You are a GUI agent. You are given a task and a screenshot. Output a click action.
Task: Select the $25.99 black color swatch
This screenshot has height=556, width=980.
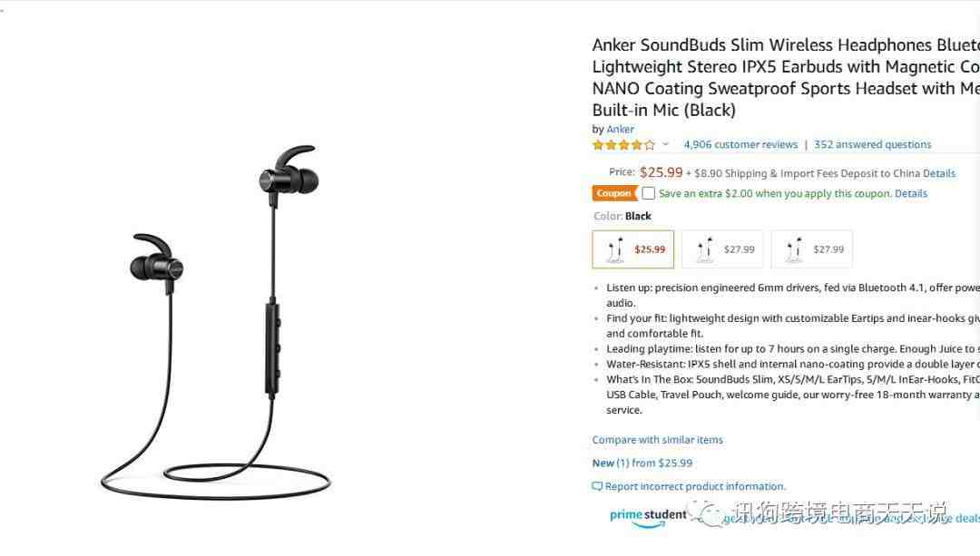point(632,249)
